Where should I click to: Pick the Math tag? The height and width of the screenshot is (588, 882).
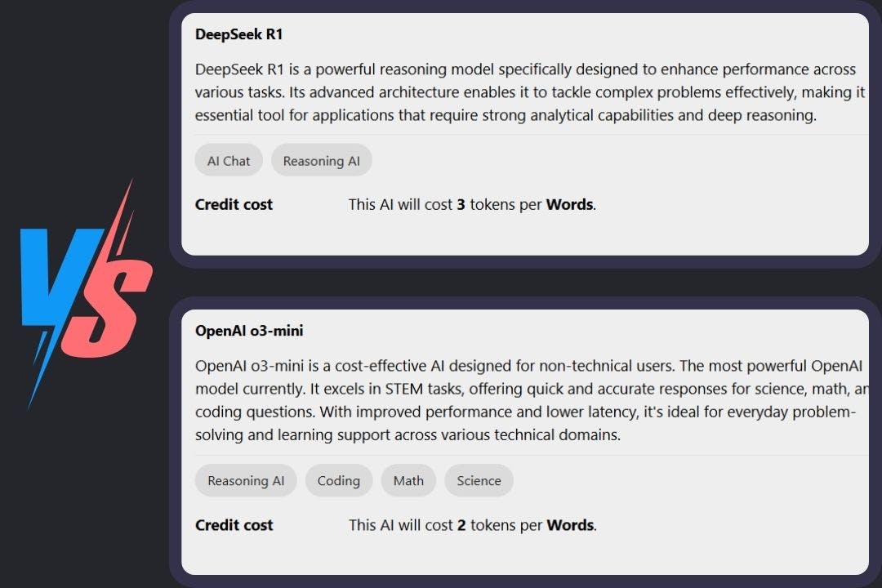[x=408, y=481]
